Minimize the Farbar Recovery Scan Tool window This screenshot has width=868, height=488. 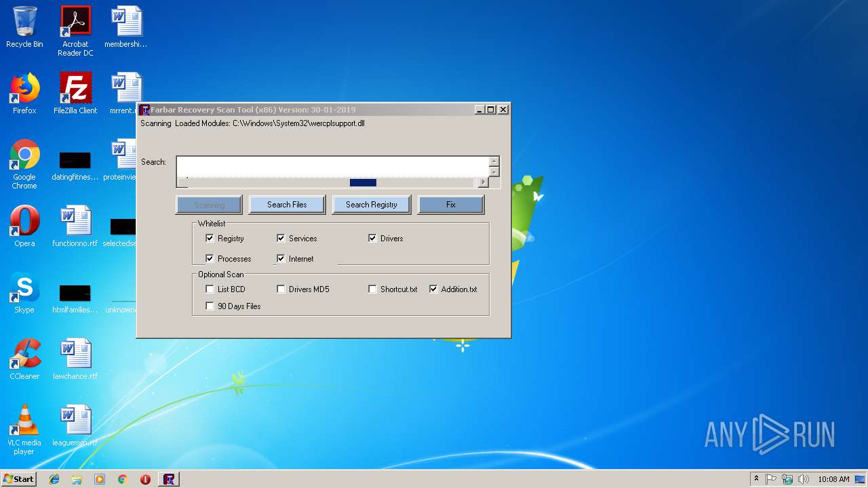pyautogui.click(x=479, y=110)
